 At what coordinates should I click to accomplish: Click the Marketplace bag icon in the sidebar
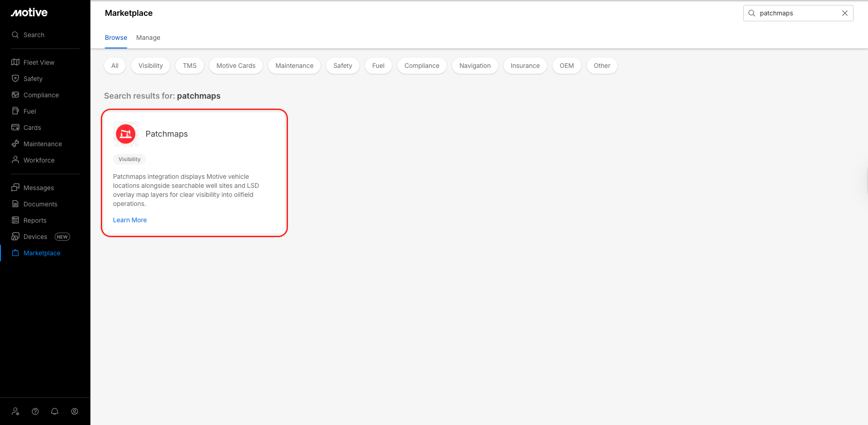[x=15, y=253]
